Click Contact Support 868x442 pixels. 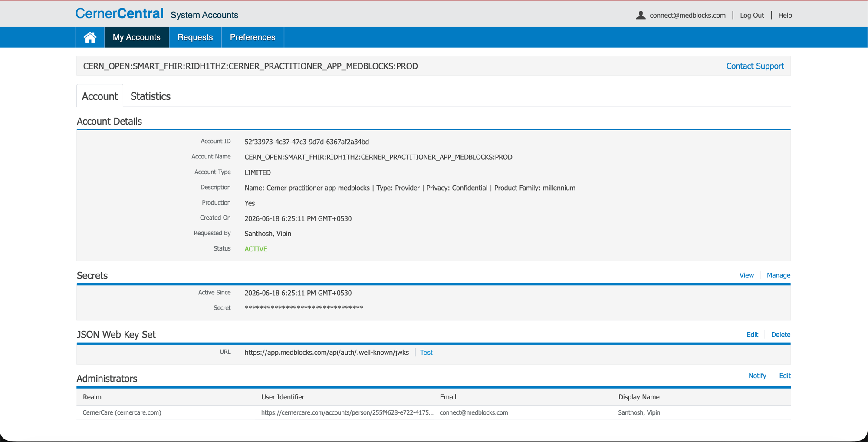pos(755,66)
